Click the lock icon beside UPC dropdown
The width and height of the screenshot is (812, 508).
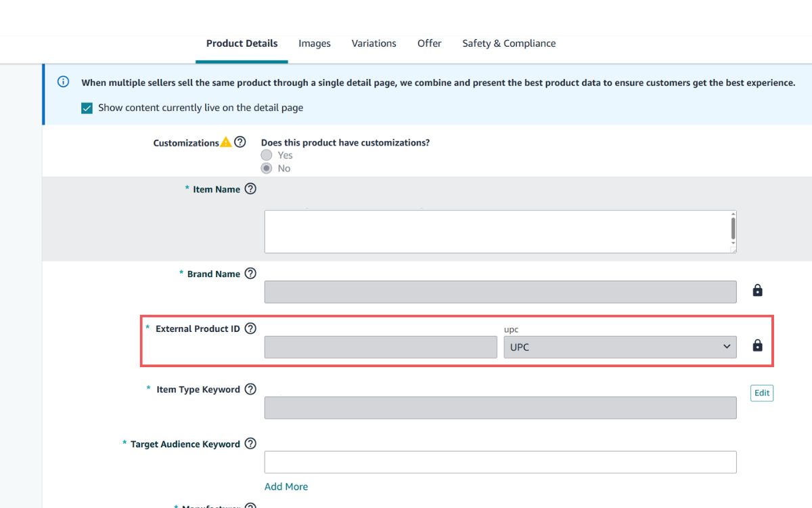point(757,345)
